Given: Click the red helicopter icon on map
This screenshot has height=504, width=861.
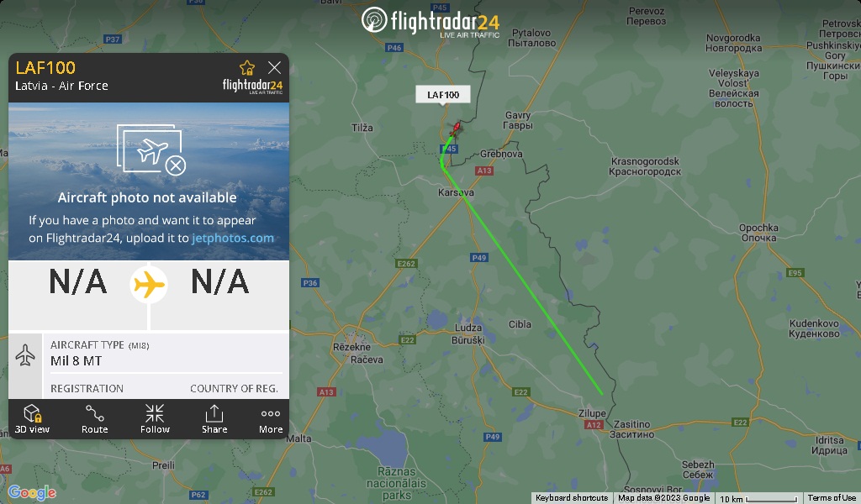Looking at the screenshot, I should click(x=455, y=129).
